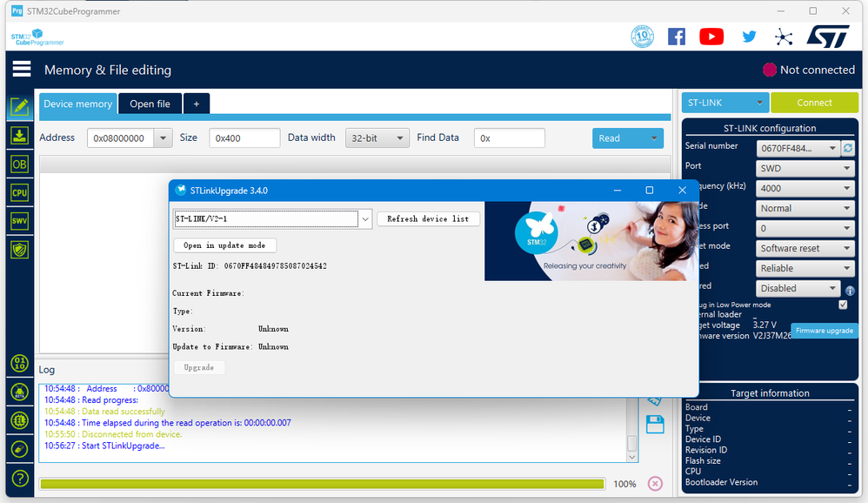Click the 'Start STLinkUpgrade...' log line
The image size is (868, 503).
coord(104,446)
